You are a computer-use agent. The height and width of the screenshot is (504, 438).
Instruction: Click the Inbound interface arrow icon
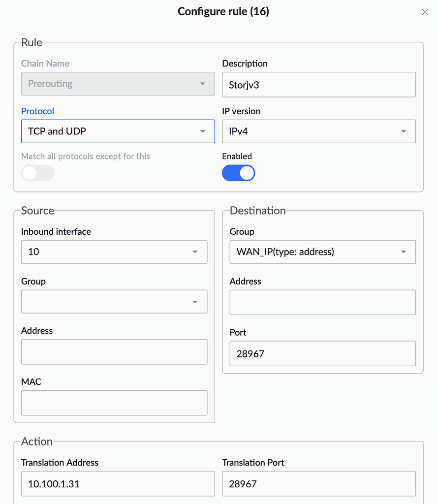click(195, 252)
